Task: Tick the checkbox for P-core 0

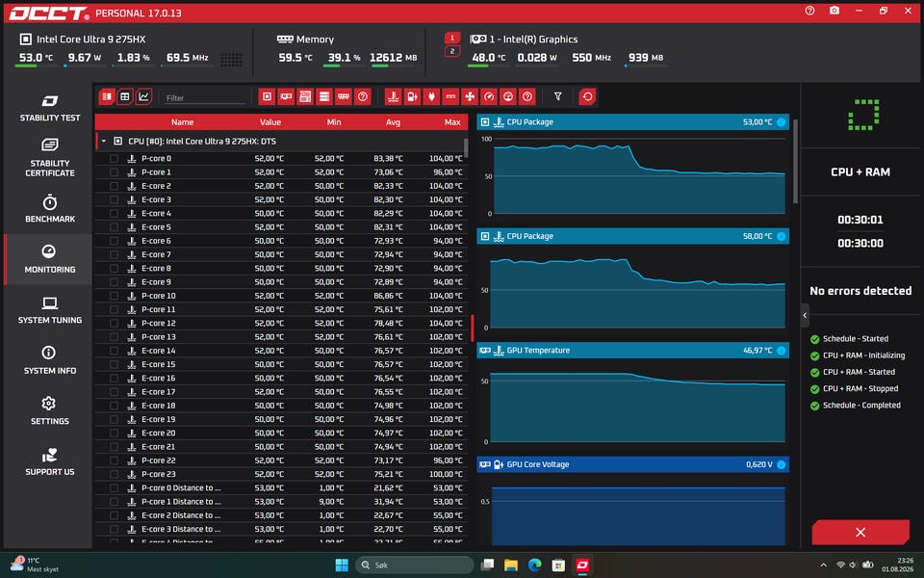Action: (x=115, y=159)
